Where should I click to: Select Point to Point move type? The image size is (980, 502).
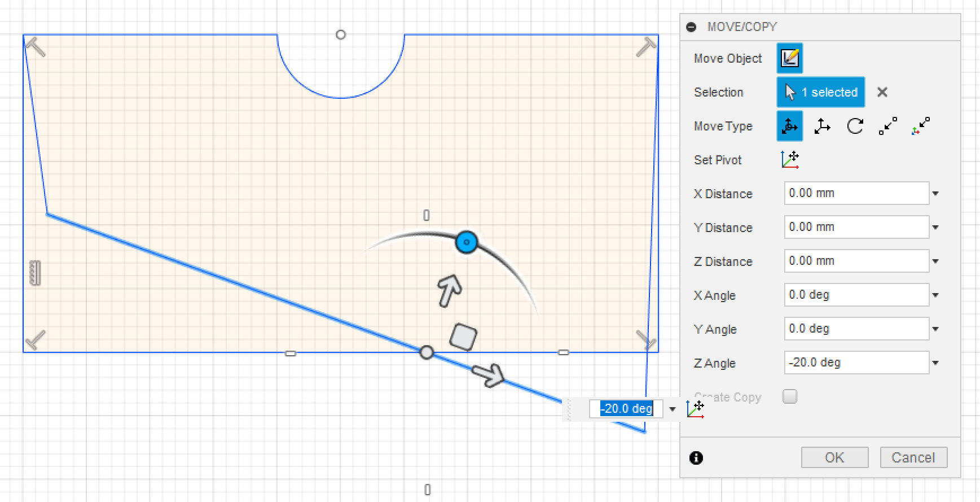pos(887,126)
